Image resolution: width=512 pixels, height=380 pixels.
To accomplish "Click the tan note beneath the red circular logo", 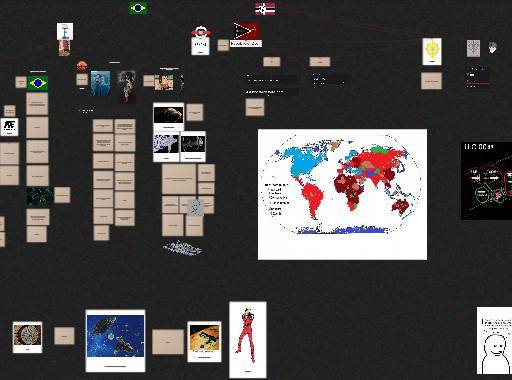I will point(82,80).
